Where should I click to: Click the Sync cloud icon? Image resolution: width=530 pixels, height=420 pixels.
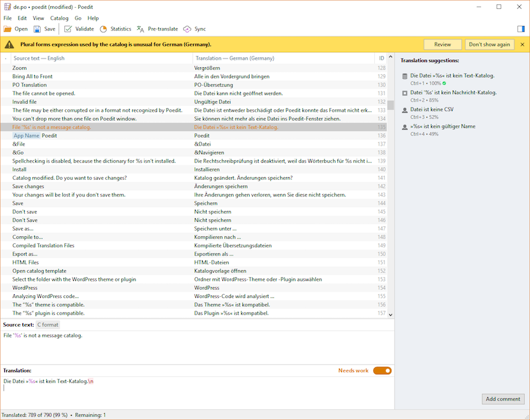click(187, 29)
